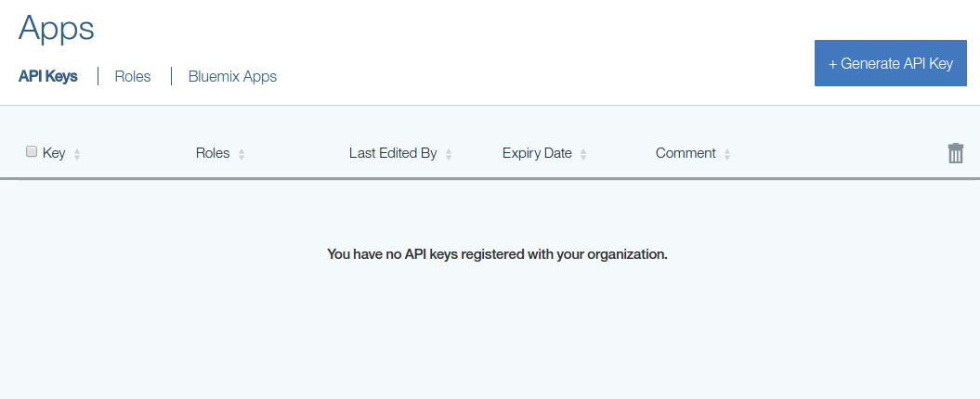Click the delete trash can icon
980x399 pixels.
click(x=955, y=154)
